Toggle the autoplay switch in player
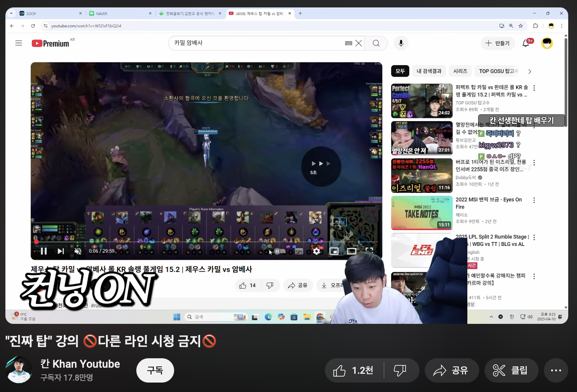 (x=279, y=251)
